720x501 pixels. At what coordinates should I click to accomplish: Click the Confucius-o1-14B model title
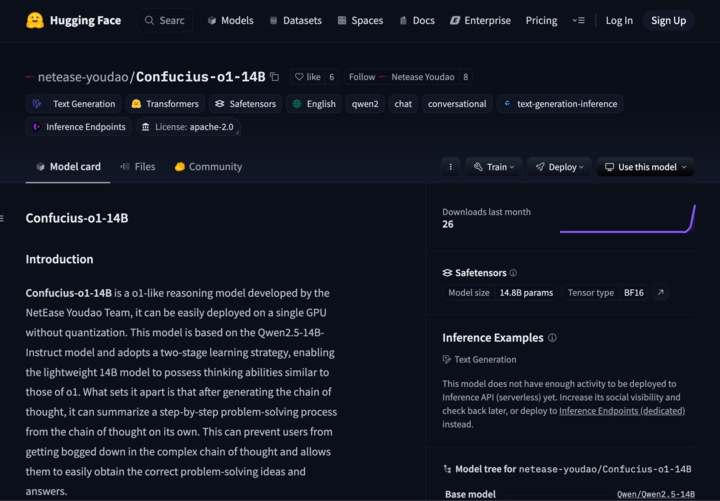pyautogui.click(x=201, y=77)
